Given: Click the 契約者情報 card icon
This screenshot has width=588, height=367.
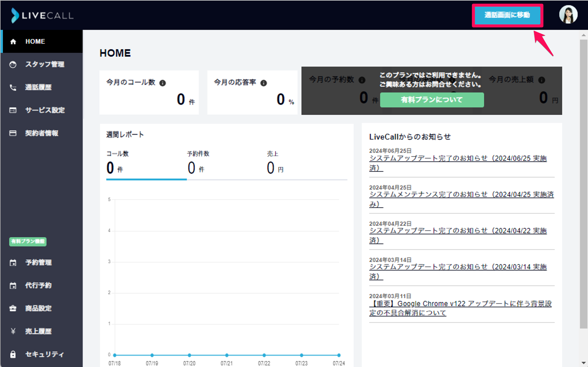Looking at the screenshot, I should tap(13, 133).
